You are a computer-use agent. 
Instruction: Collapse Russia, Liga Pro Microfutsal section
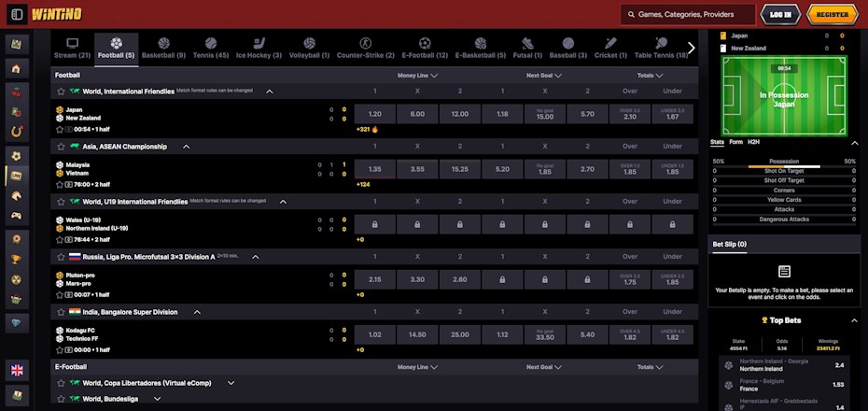255,257
